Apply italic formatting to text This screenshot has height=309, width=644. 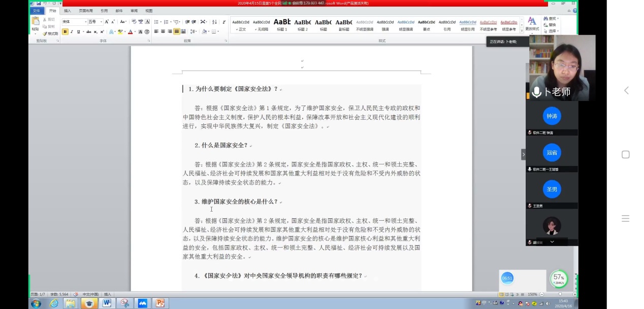72,31
